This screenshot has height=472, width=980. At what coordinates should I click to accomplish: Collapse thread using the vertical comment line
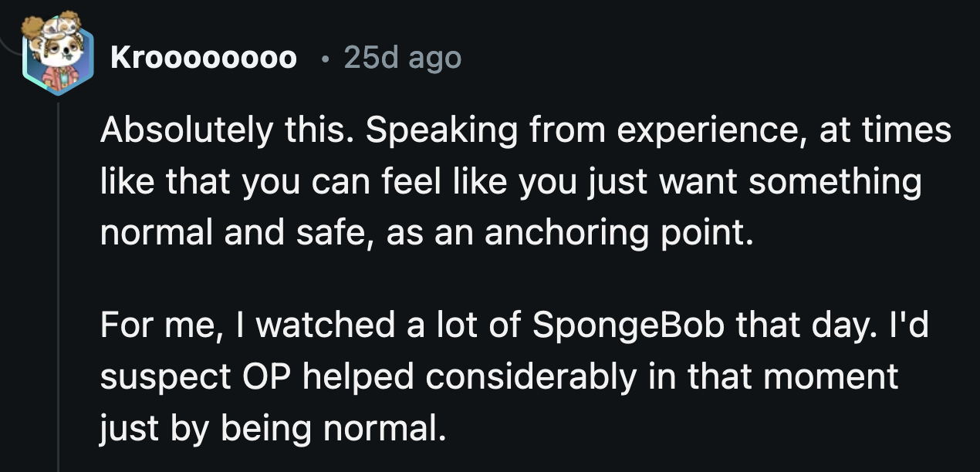[x=59, y=285]
